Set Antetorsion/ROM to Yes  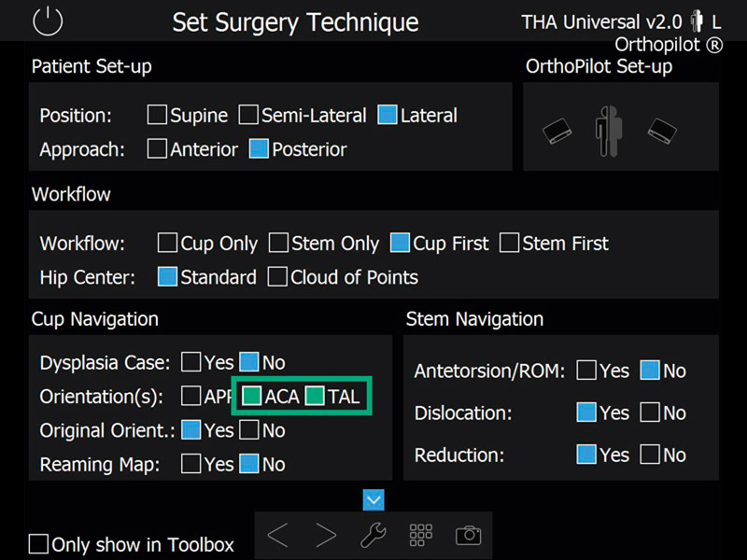(586, 371)
